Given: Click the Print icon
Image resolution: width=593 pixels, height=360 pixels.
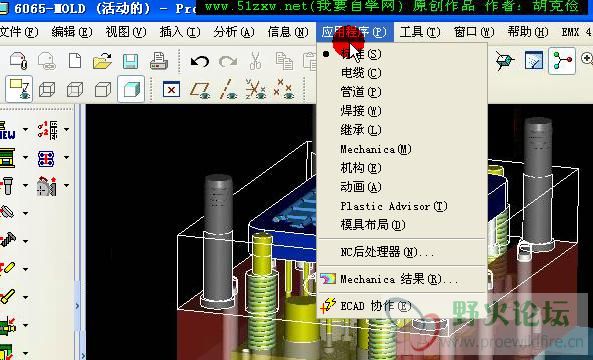Looking at the screenshot, I should [159, 61].
